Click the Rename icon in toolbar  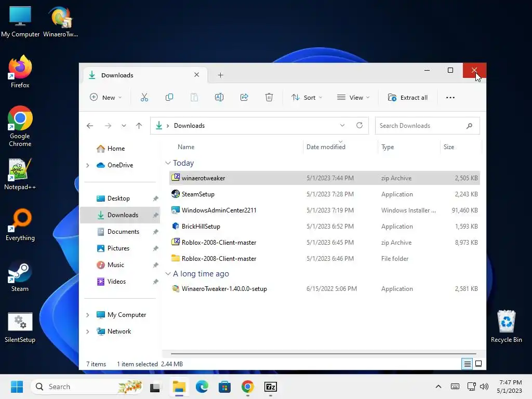[219, 98]
